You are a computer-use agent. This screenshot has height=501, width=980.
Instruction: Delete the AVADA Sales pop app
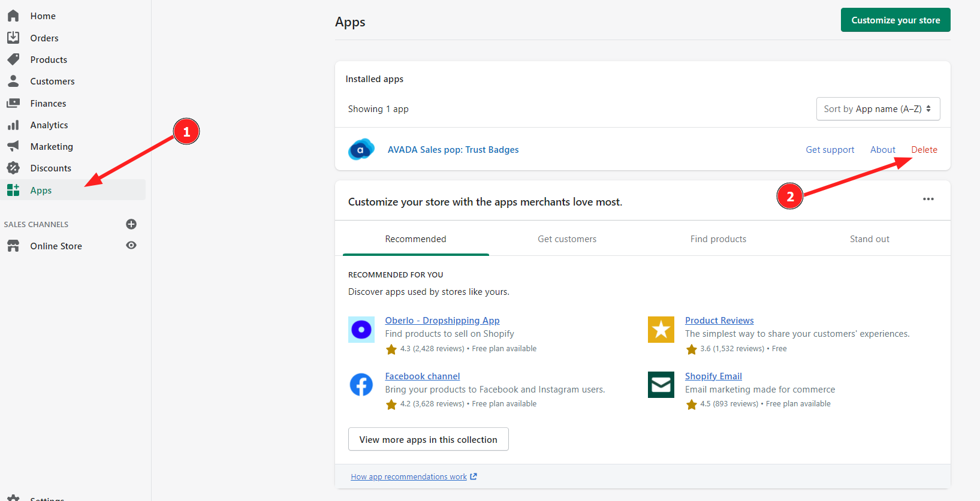[x=924, y=150]
